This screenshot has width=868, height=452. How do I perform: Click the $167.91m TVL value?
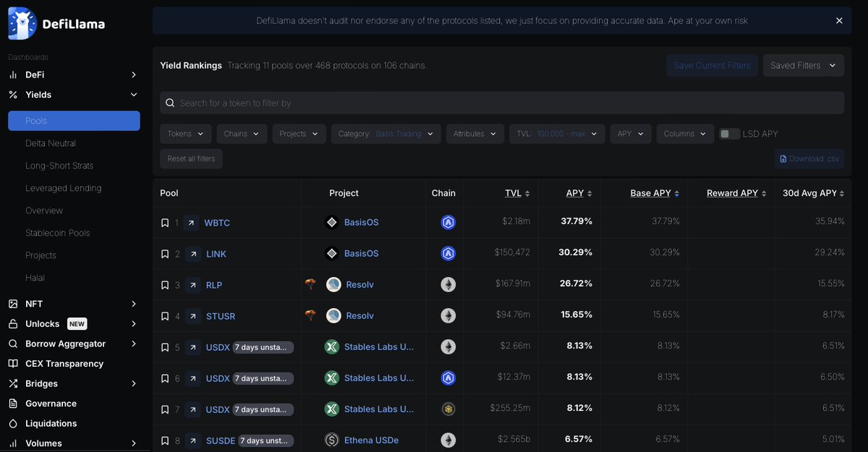pyautogui.click(x=511, y=285)
